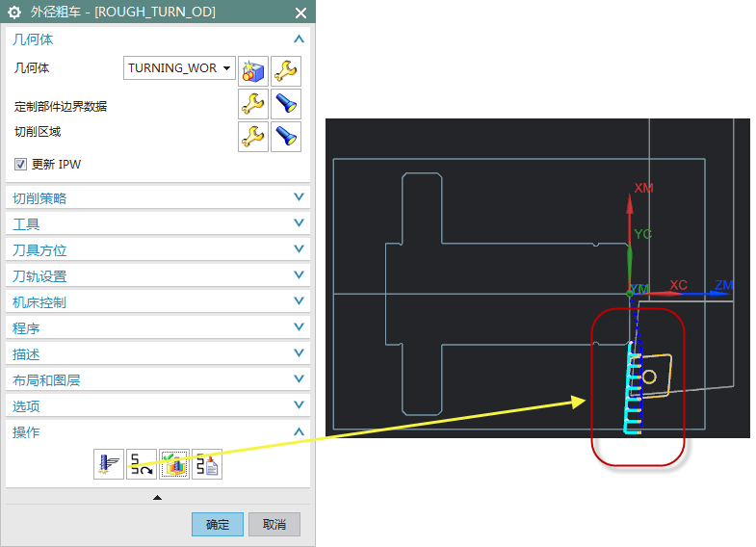Expand the 刀具方位 section
756x547 pixels.
[x=299, y=249]
